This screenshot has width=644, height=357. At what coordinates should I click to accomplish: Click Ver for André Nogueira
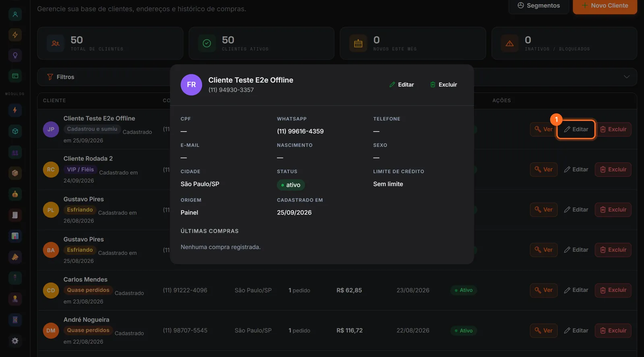[544, 330]
